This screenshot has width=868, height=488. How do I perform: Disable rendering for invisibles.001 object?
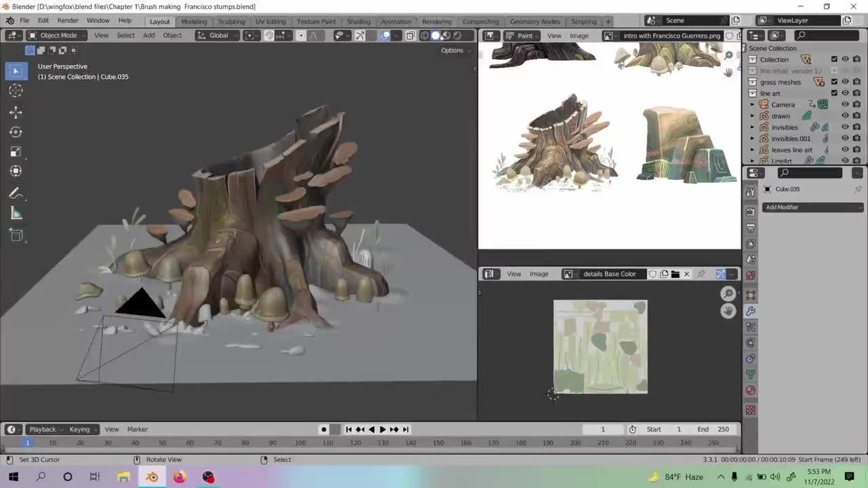(856, 138)
